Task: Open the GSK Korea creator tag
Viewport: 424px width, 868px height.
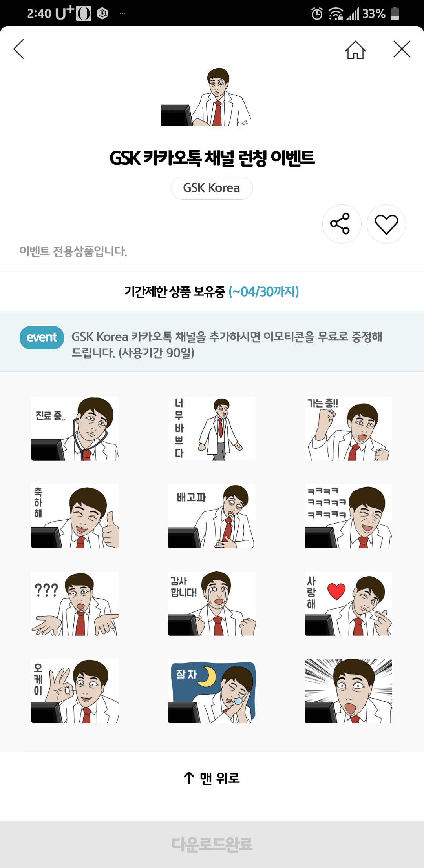Action: pyautogui.click(x=212, y=188)
